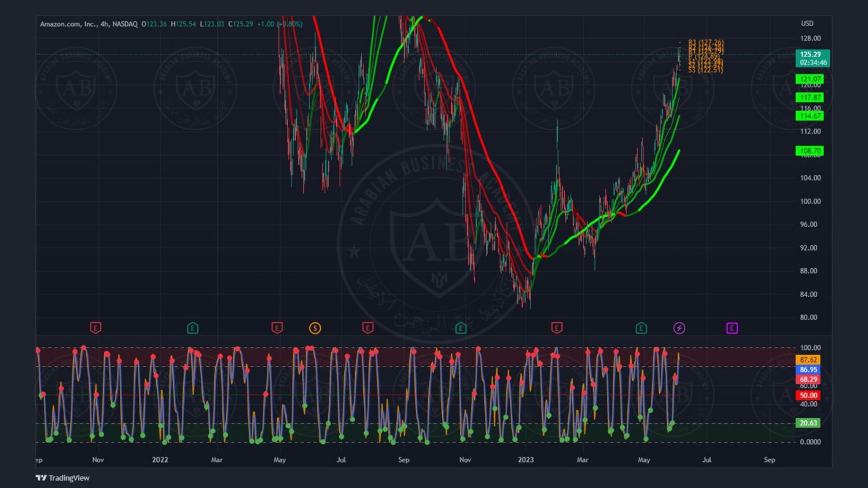868x488 pixels.
Task: Click the red earnings marker before Nov 2021
Action: tap(95, 328)
